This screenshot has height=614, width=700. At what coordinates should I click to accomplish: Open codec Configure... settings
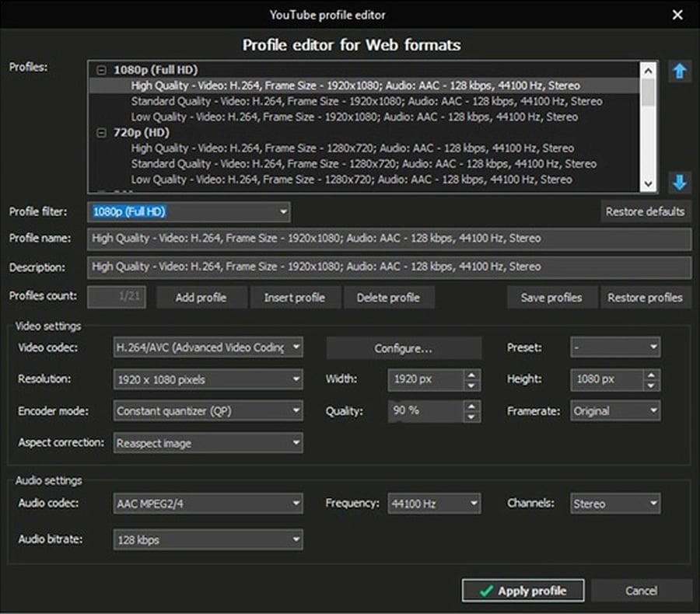(x=404, y=348)
